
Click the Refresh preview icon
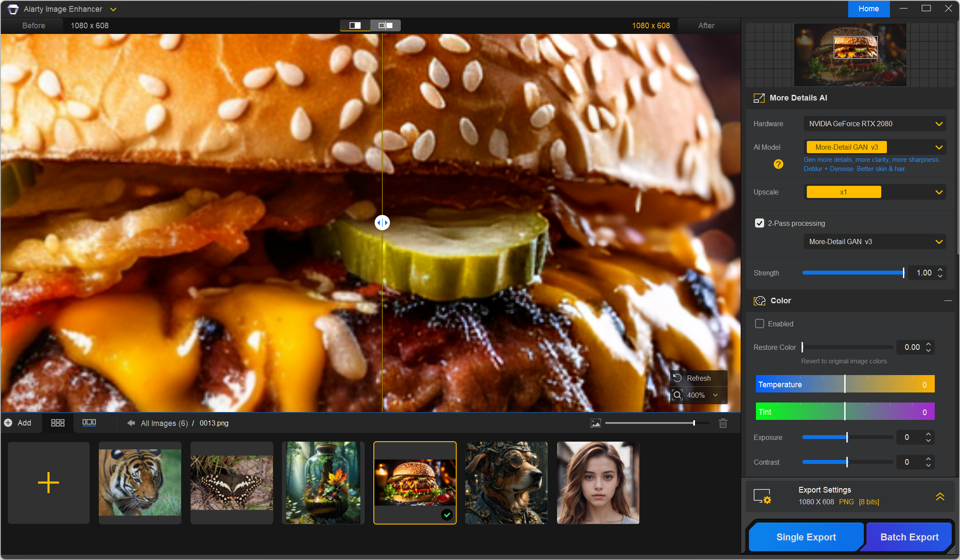tap(678, 378)
